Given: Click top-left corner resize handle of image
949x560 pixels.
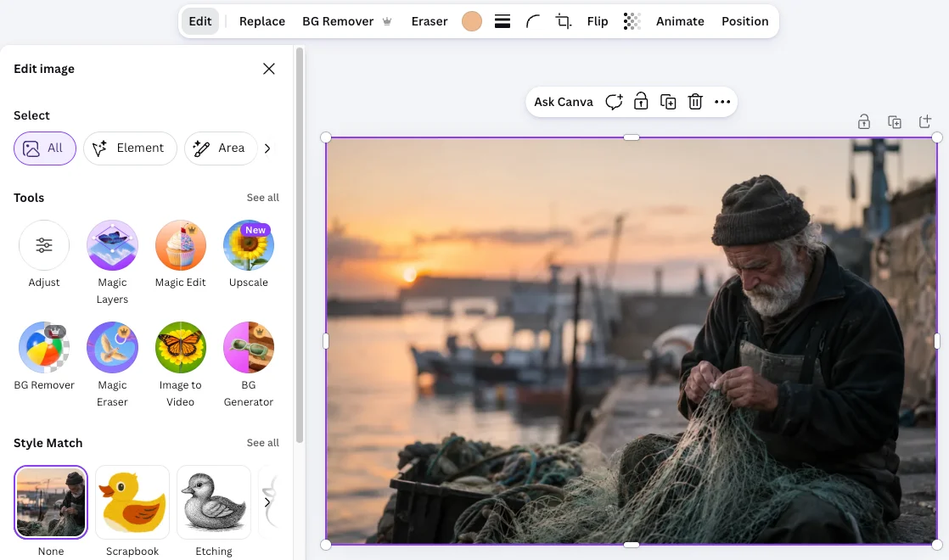Looking at the screenshot, I should click(x=326, y=137).
